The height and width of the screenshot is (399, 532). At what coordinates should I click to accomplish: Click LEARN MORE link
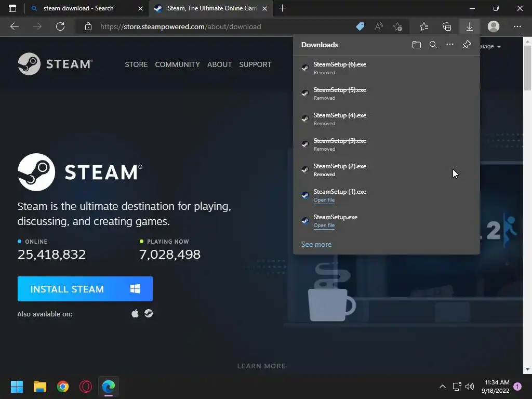coord(261,366)
